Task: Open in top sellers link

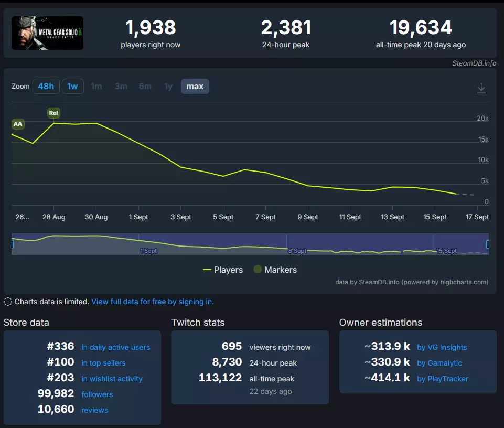Action: click(103, 363)
